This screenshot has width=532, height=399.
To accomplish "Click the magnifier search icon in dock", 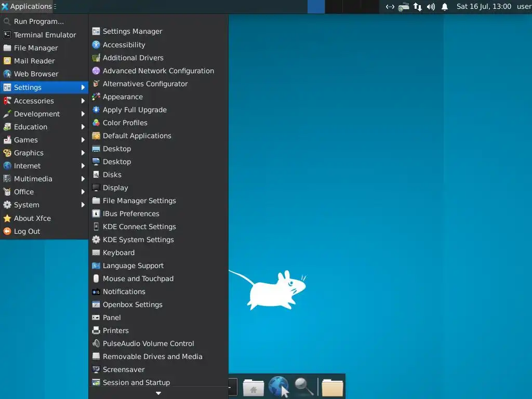I will click(x=303, y=387).
